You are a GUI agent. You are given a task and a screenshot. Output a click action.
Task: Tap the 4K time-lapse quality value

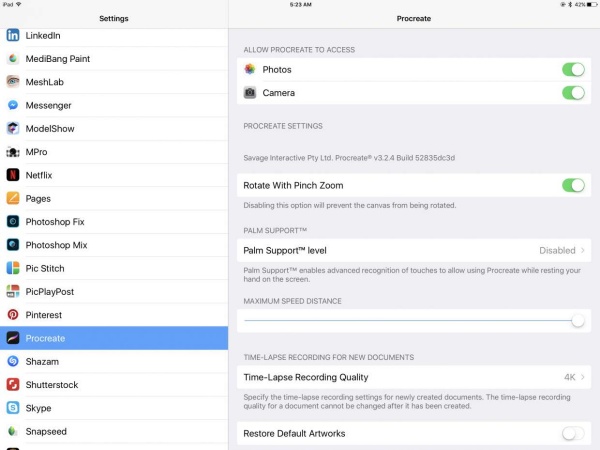click(570, 377)
